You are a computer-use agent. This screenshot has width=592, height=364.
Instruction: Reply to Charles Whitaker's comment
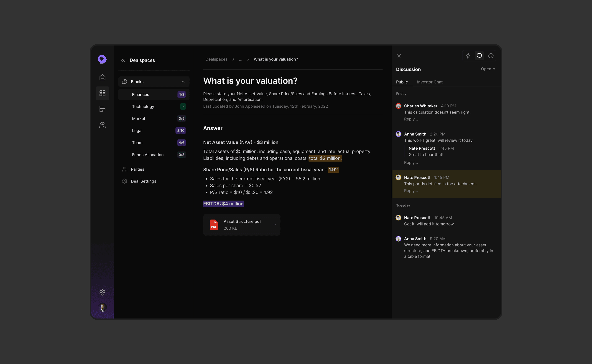(411, 119)
